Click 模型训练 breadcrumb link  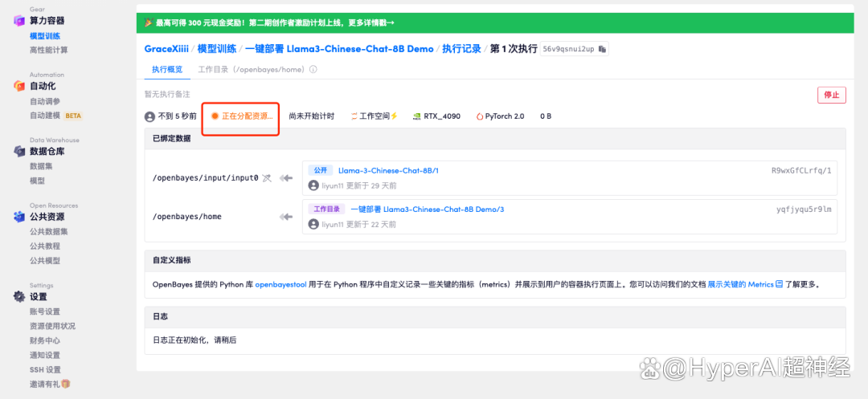point(217,49)
